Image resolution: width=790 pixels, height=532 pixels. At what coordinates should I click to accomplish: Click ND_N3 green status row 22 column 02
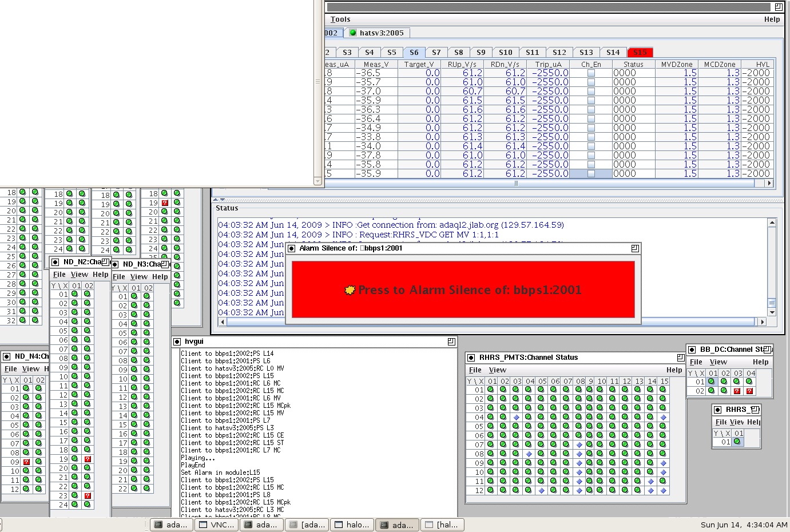[x=147, y=489]
